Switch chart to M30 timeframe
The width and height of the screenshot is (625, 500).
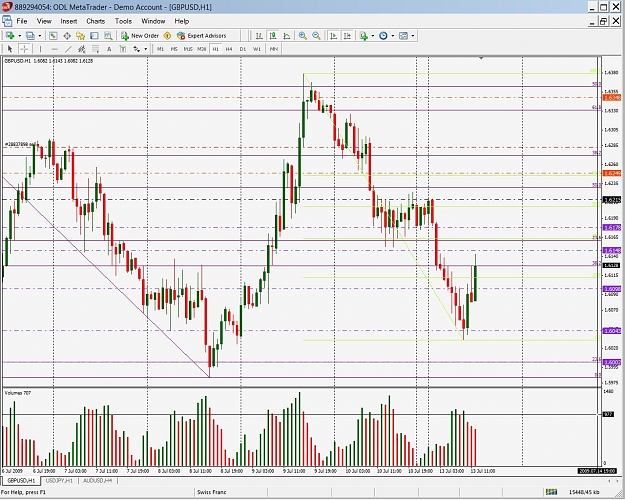pos(202,49)
